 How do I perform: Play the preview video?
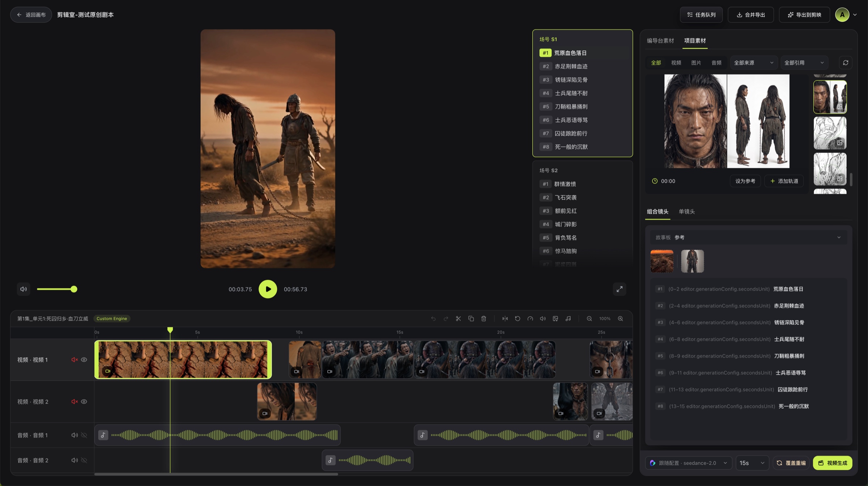click(268, 289)
